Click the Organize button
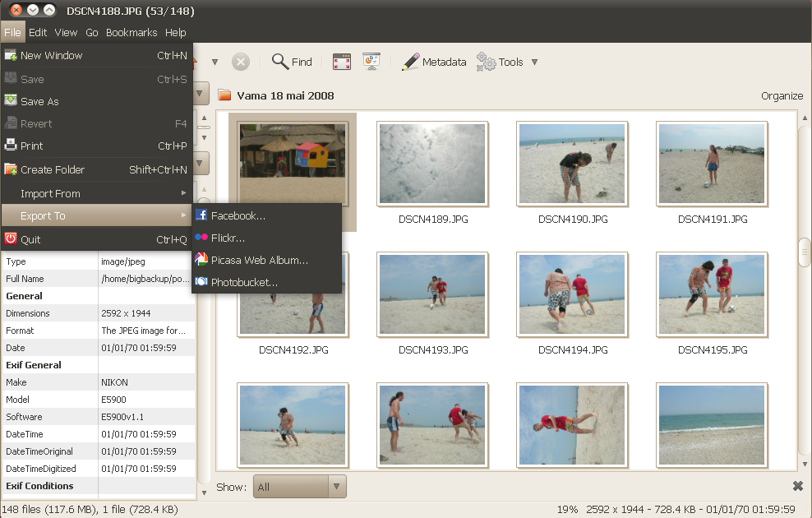Viewport: 812px width, 518px height. [x=782, y=95]
